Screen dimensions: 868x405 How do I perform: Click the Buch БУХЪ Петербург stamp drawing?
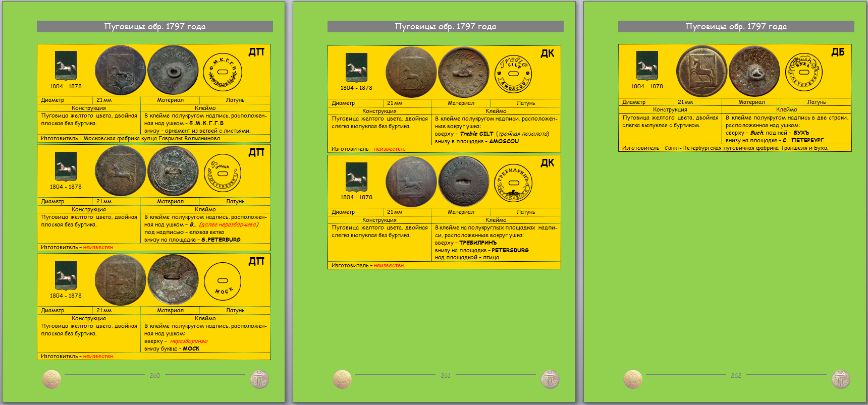804,72
